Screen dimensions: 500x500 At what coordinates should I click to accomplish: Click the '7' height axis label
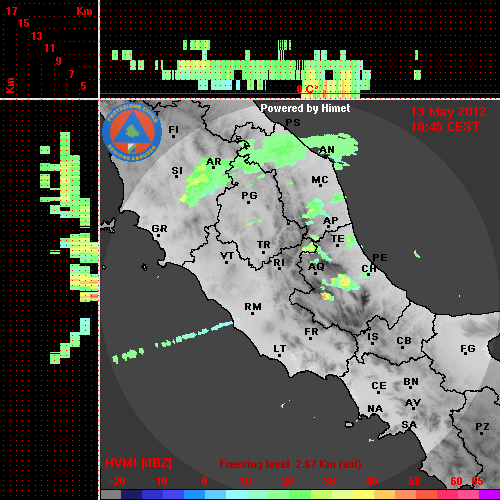[x=71, y=74]
